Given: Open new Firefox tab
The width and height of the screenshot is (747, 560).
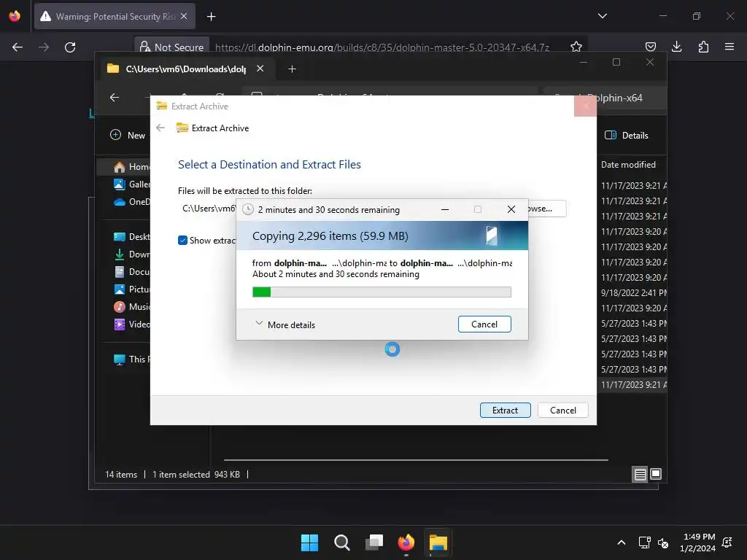Looking at the screenshot, I should tap(211, 17).
